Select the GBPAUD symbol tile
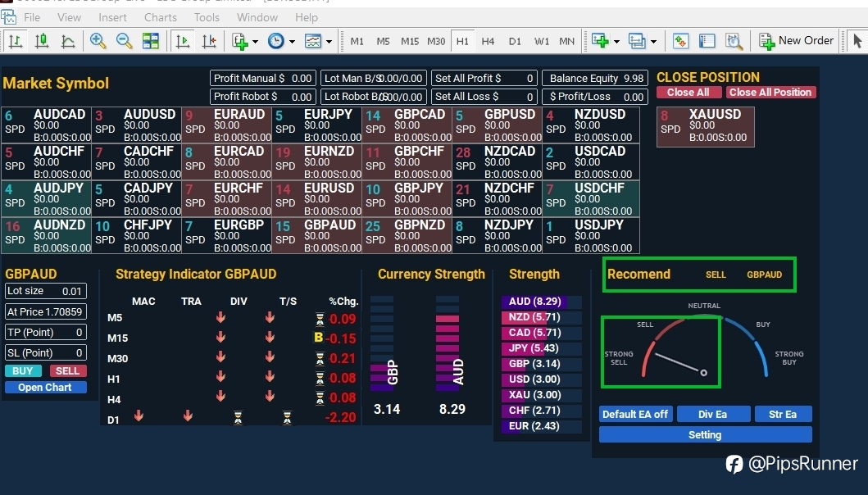The image size is (868, 495). pyautogui.click(x=316, y=236)
